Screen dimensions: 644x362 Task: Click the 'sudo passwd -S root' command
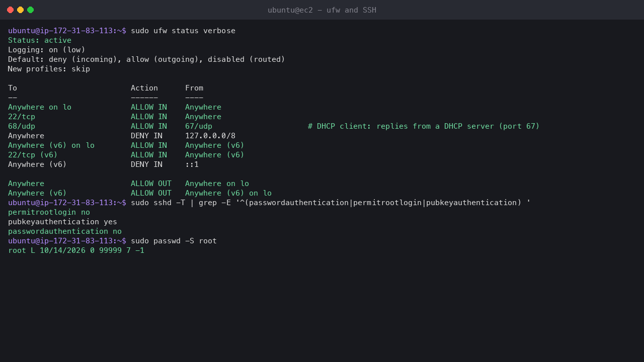click(174, 241)
